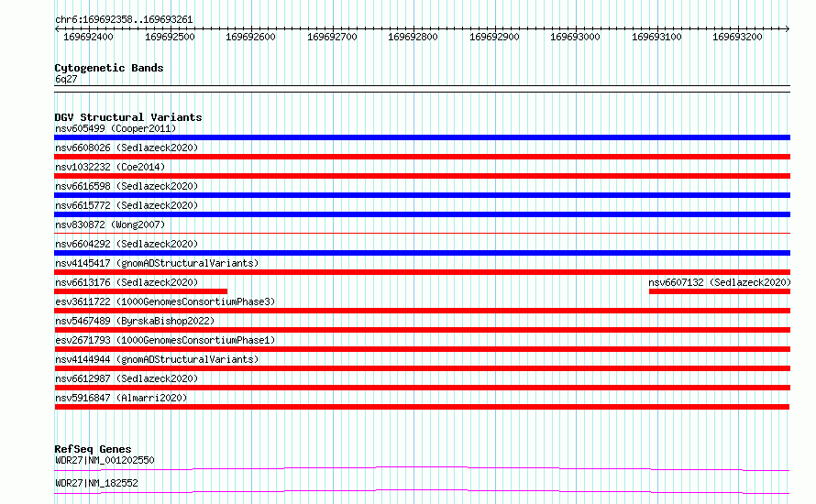Click the ruler's left arrowhead
This screenshot has height=504, width=816.
[x=57, y=29]
